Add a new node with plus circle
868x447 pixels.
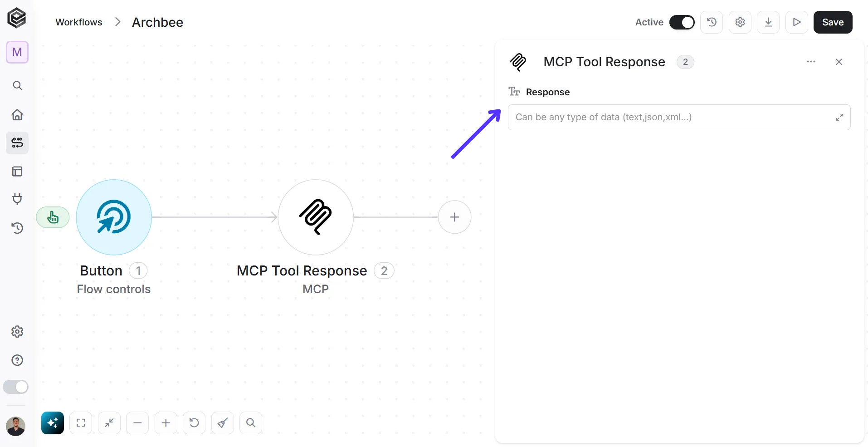coord(454,217)
